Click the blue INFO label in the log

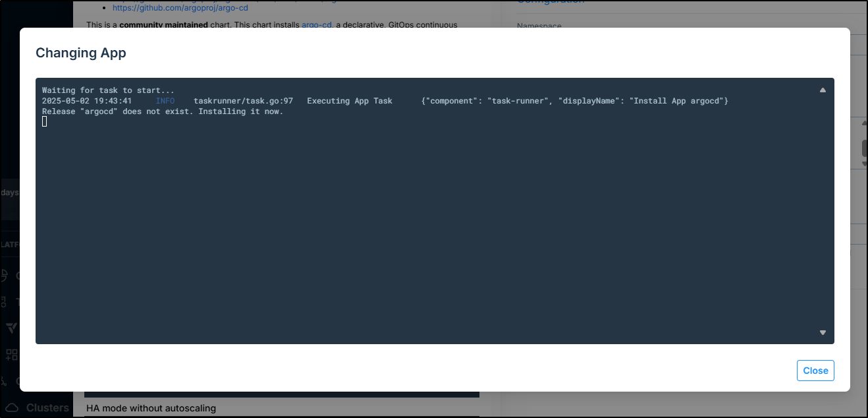[165, 101]
